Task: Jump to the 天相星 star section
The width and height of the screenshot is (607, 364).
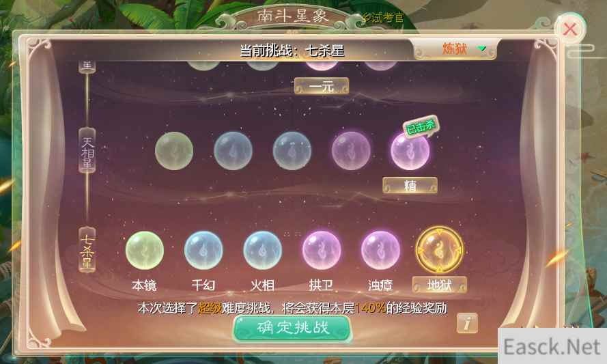Action: pyautogui.click(x=87, y=150)
